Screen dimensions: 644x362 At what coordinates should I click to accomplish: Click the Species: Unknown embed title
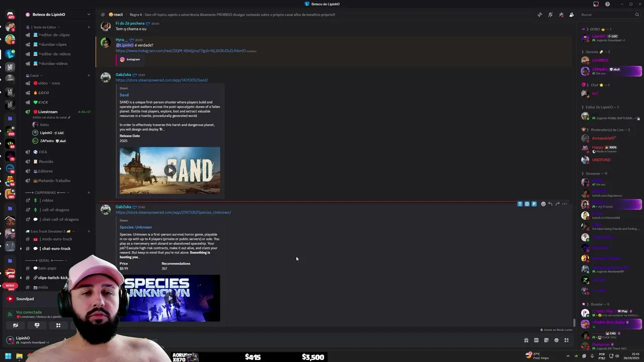pyautogui.click(x=135, y=227)
